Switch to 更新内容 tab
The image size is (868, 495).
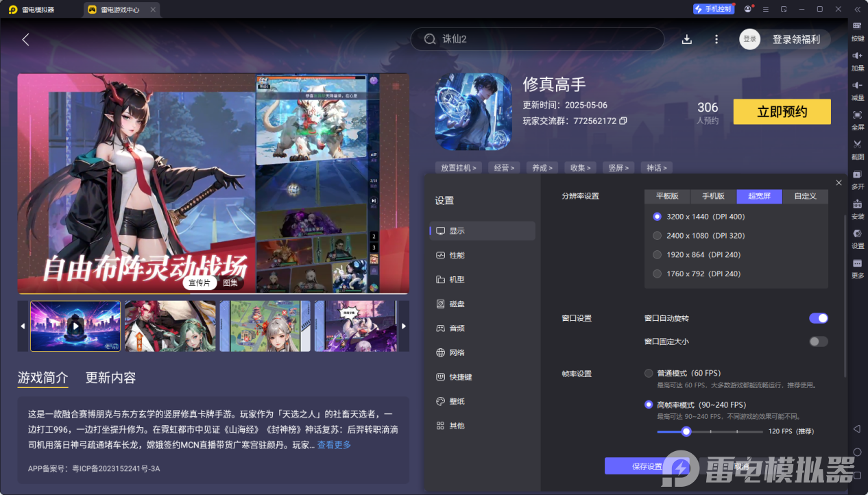click(110, 378)
